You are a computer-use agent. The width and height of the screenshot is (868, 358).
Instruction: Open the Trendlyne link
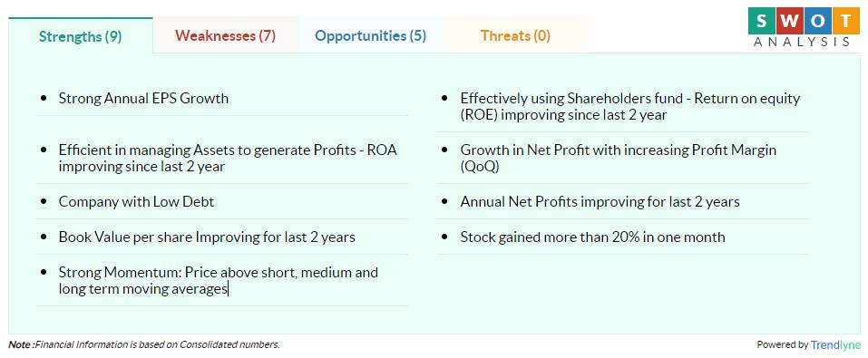click(836, 344)
